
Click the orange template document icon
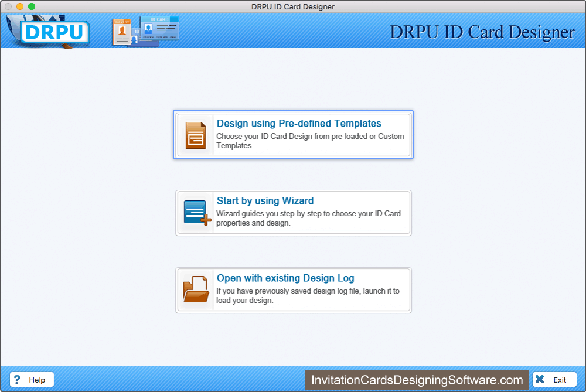coord(196,135)
